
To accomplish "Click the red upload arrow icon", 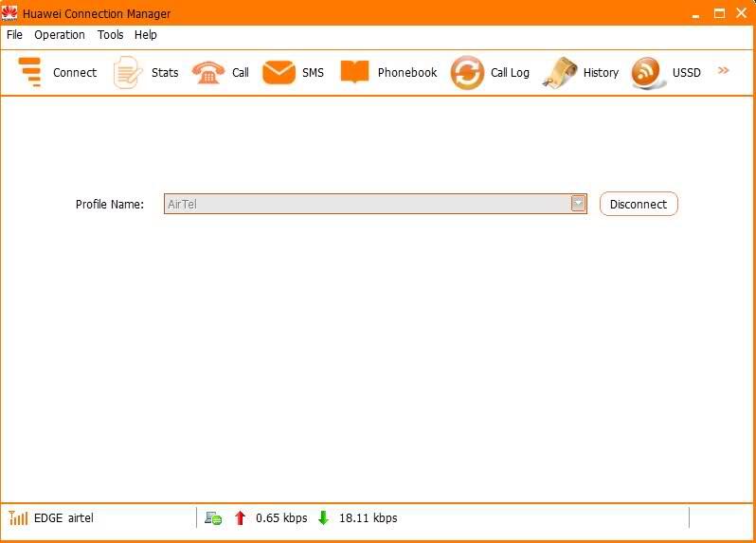I will (x=240, y=518).
